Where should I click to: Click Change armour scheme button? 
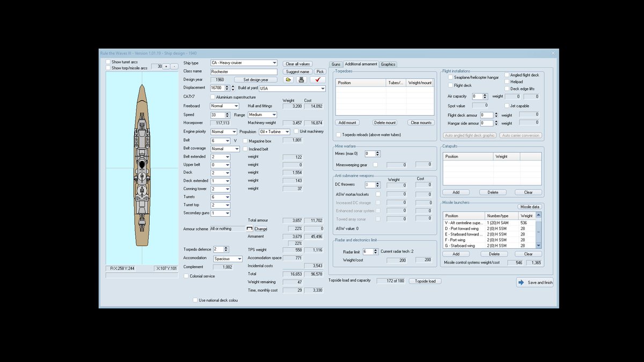point(261,229)
